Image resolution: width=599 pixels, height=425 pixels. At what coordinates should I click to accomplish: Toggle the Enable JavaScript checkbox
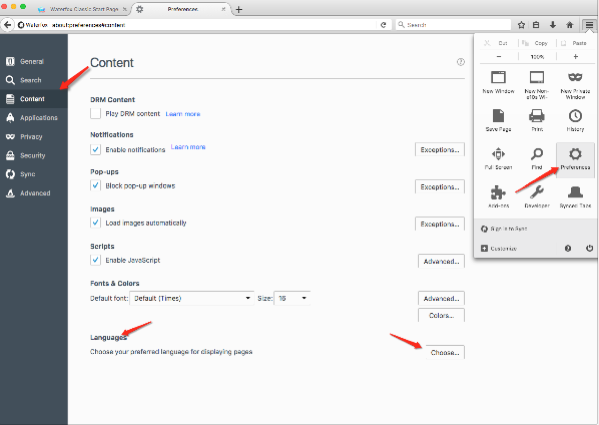click(x=96, y=260)
